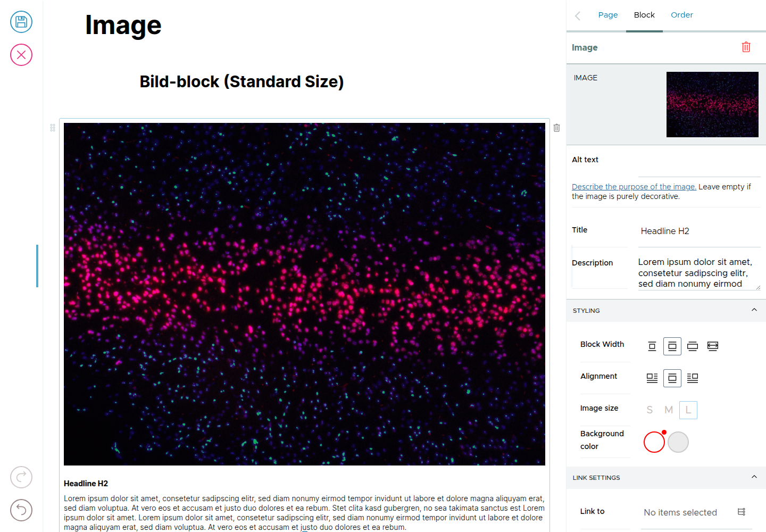Remove block using gray trash icon beside image
This screenshot has height=532, width=766.
pyautogui.click(x=556, y=128)
